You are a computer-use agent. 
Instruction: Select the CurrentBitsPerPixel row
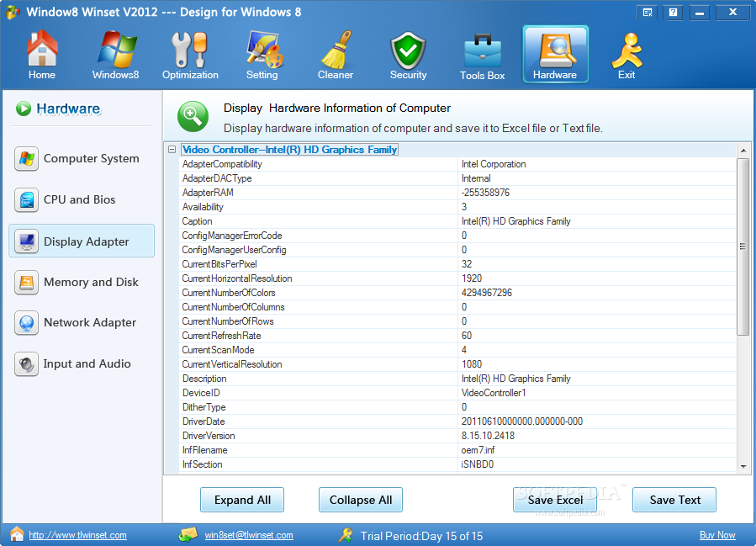point(457,264)
